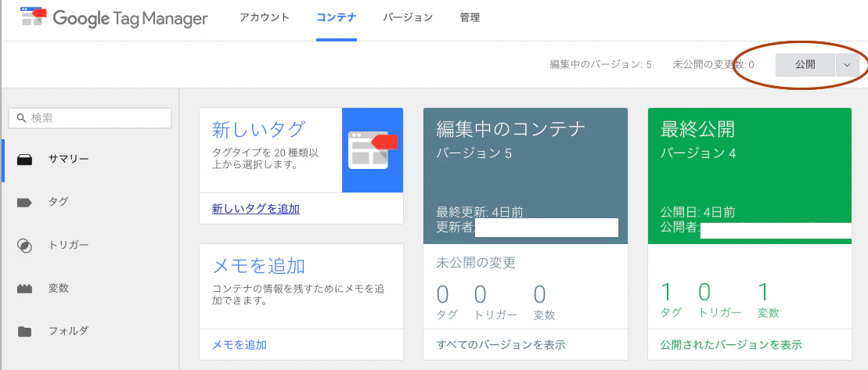The image size is (868, 370).
Task: Click the 新しいタグを追加 link
Action: click(256, 209)
